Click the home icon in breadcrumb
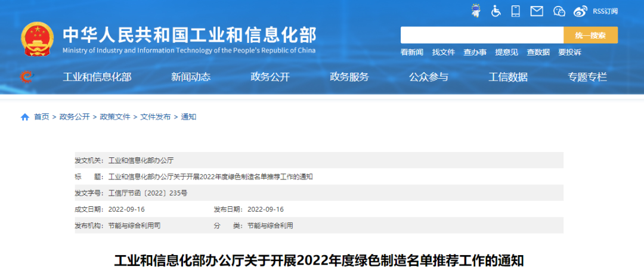The height and width of the screenshot is (279, 644). (25, 117)
